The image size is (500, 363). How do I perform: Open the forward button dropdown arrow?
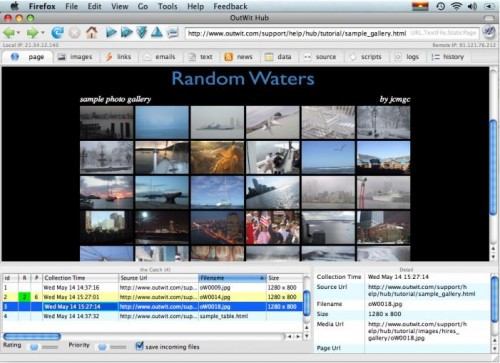tap(43, 33)
